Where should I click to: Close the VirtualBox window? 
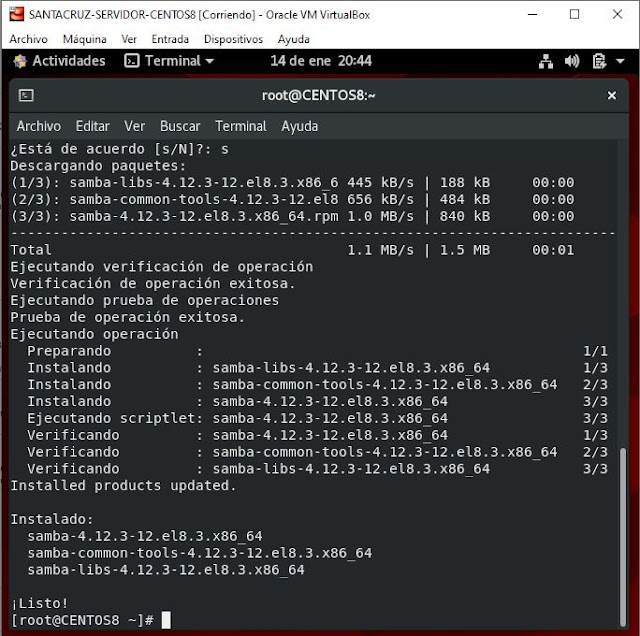coord(617,14)
